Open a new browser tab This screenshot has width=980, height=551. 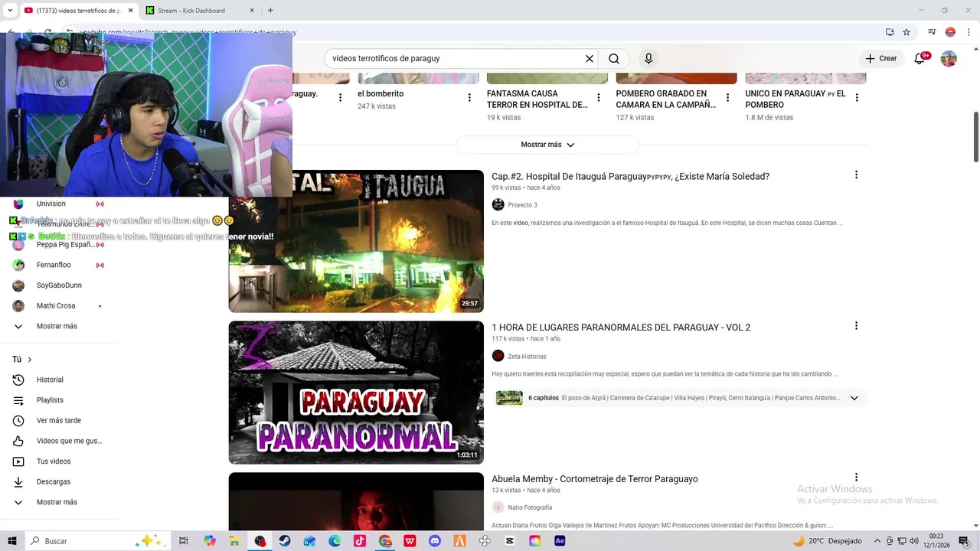coord(270,11)
